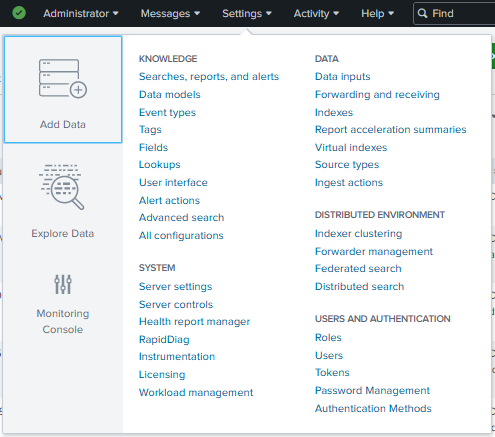Open Monitoring Console sliders icon
This screenshot has width=495, height=437.
coord(63,284)
